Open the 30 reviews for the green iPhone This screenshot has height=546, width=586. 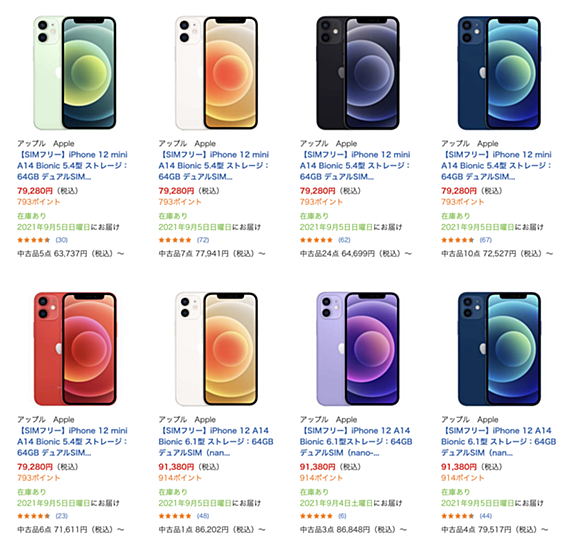tap(62, 240)
